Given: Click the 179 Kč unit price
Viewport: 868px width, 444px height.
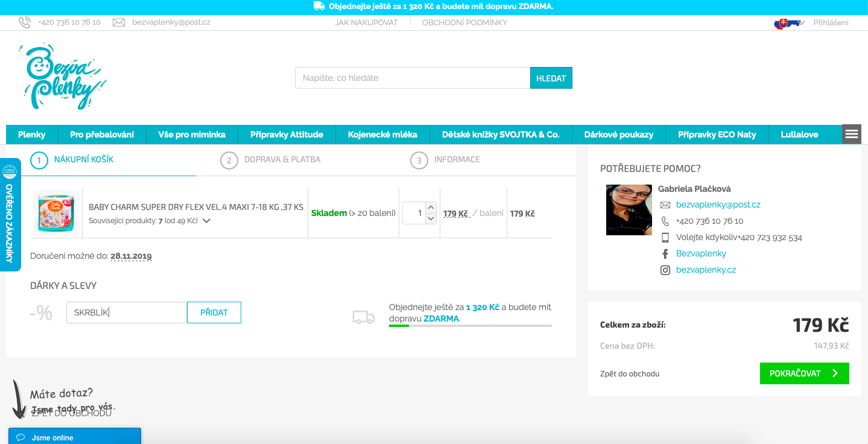Looking at the screenshot, I should tap(455, 214).
